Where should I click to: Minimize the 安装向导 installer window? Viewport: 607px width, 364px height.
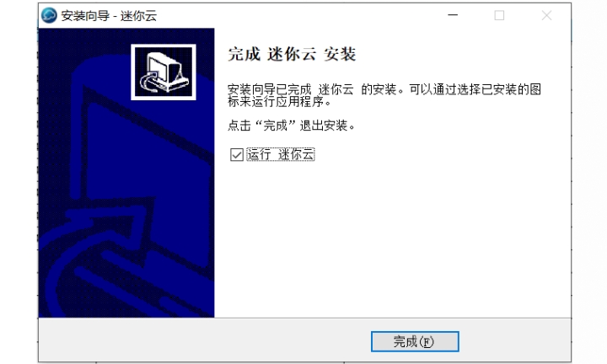[x=453, y=15]
